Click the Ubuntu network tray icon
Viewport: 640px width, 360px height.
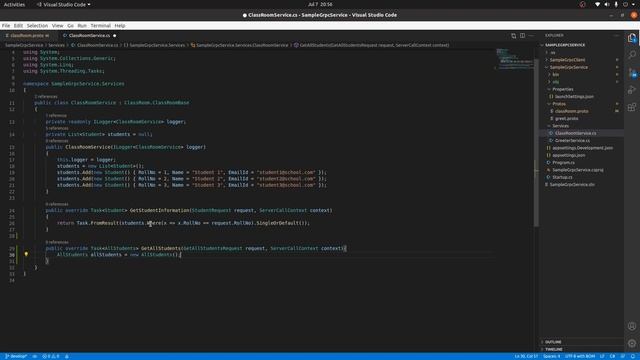(598, 4)
